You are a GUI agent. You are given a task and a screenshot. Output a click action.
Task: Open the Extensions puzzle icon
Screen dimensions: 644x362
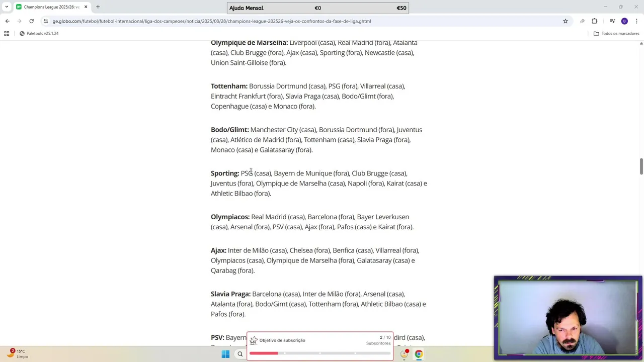coord(595,21)
